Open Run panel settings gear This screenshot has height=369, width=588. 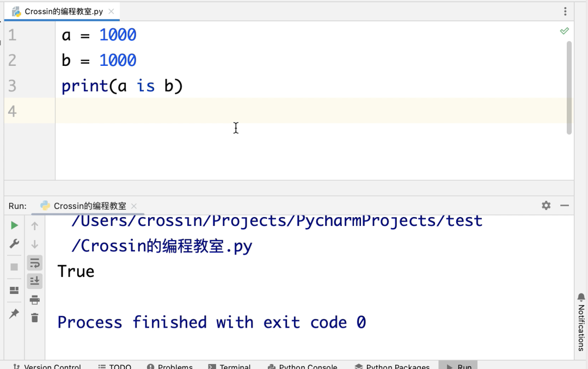click(x=546, y=206)
